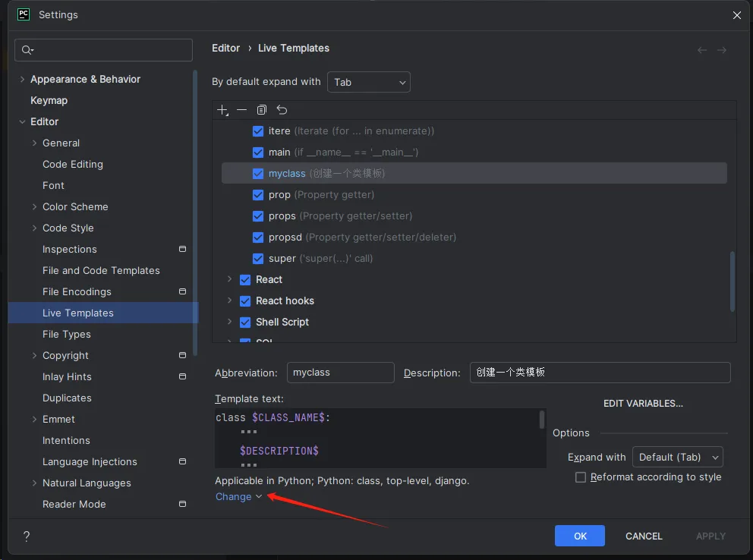Open the default expand with Tab dropdown
The image size is (753, 560).
(x=369, y=82)
